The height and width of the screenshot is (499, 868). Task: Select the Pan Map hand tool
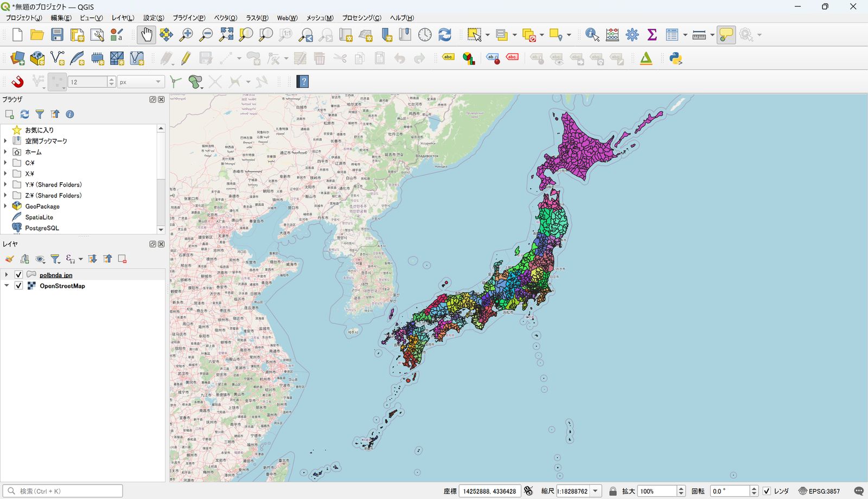click(x=146, y=35)
